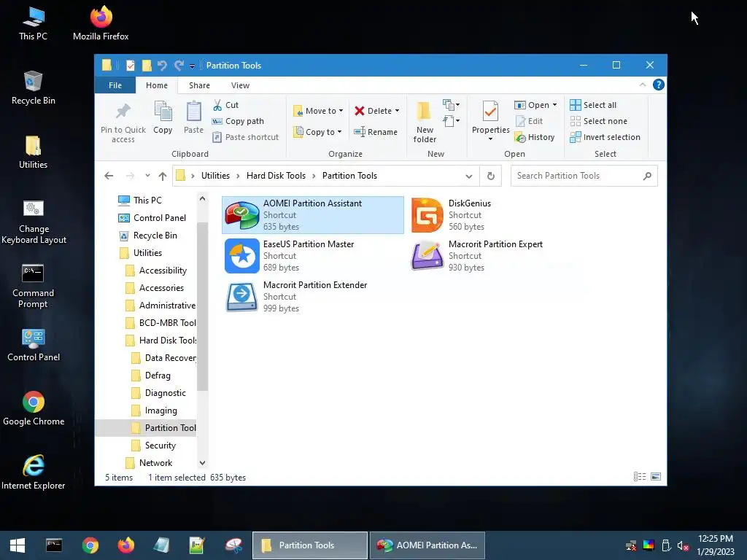Open Explorer Help question mark icon
This screenshot has width=747, height=560.
click(x=659, y=85)
